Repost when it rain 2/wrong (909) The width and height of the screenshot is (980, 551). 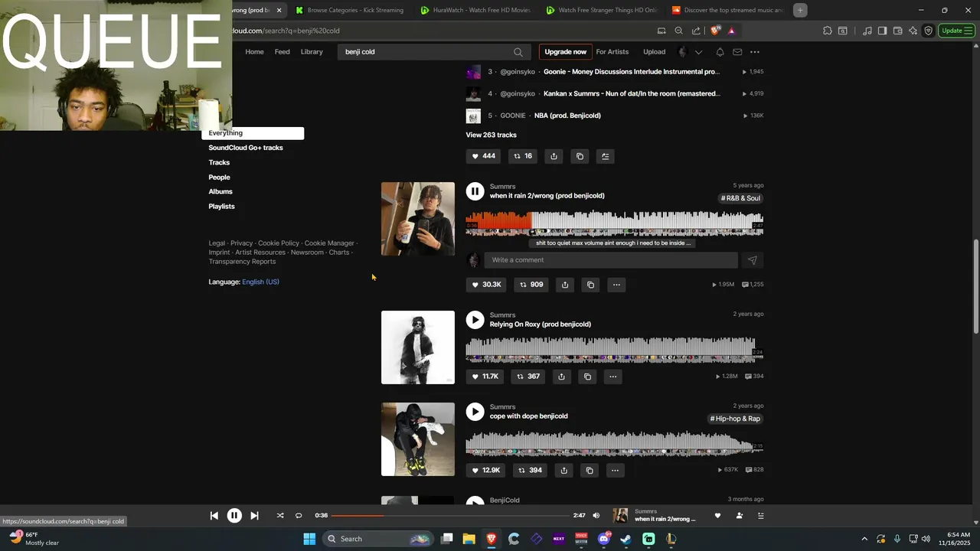pyautogui.click(x=531, y=285)
